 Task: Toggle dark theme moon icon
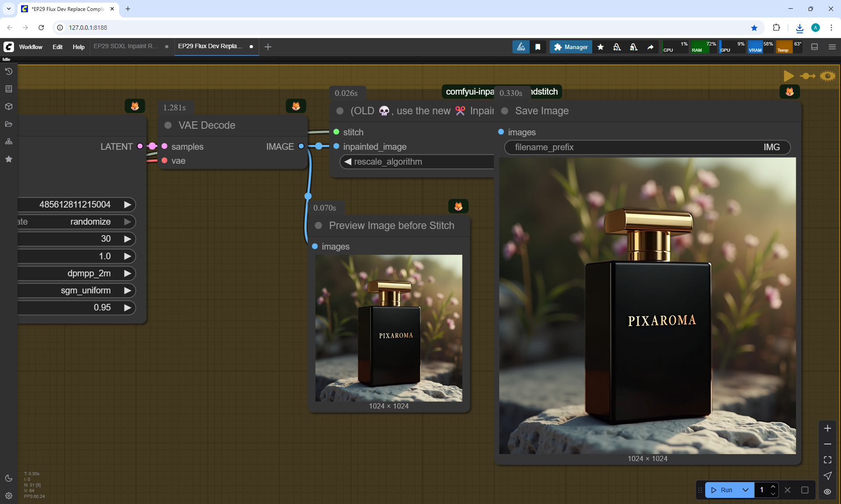(9, 478)
